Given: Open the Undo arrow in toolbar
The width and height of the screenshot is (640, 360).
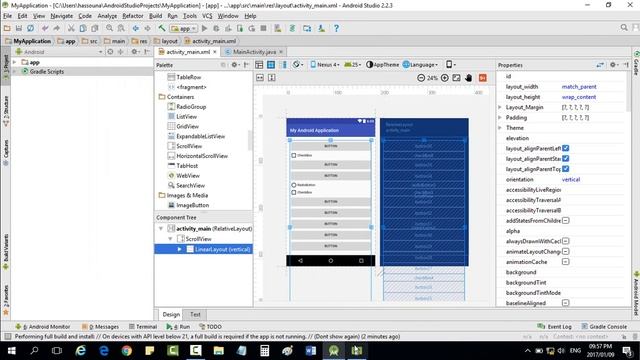Looking at the screenshot, I should click(x=45, y=28).
